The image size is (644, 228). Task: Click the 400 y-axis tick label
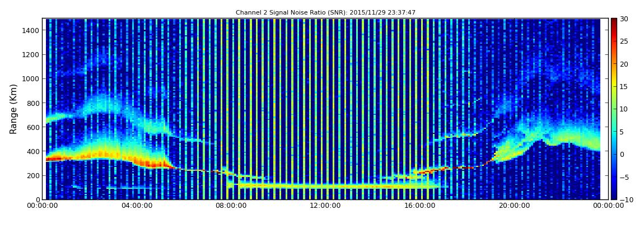33,152
